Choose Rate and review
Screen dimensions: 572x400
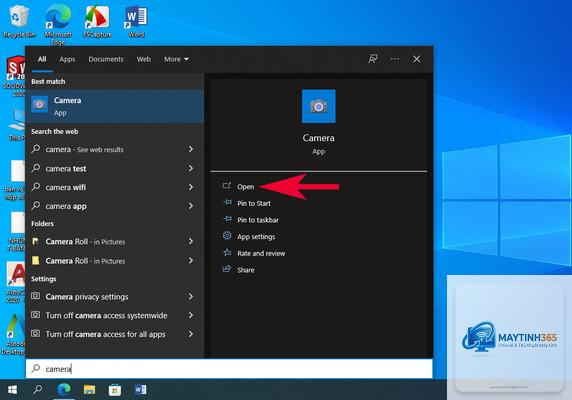(261, 253)
